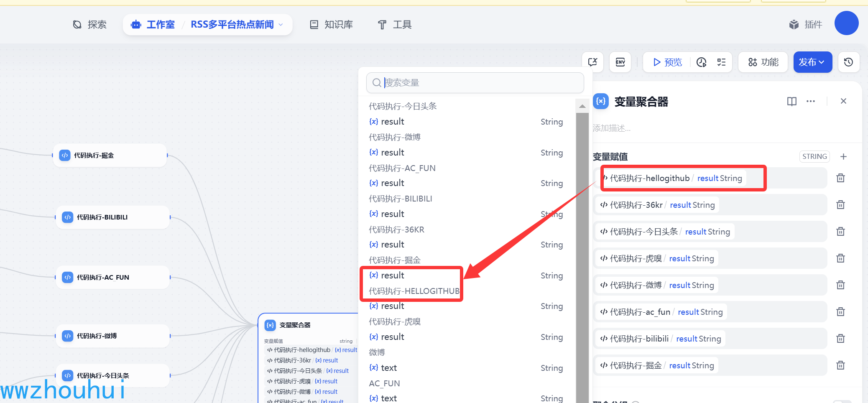Open the 探索 explore tab

[x=89, y=25]
